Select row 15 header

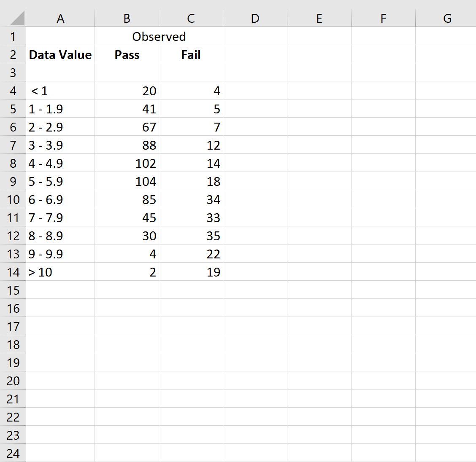[13, 290]
